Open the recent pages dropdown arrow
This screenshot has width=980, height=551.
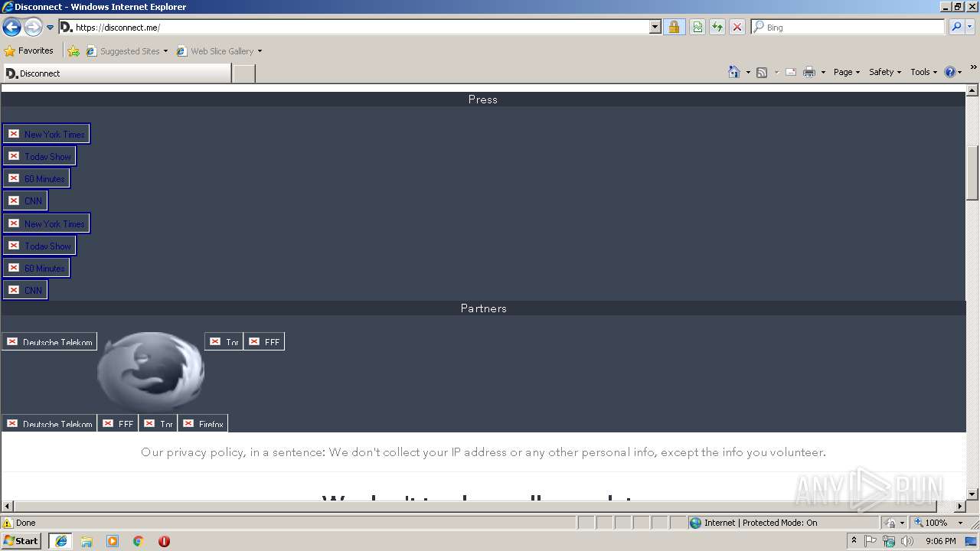pyautogui.click(x=51, y=28)
